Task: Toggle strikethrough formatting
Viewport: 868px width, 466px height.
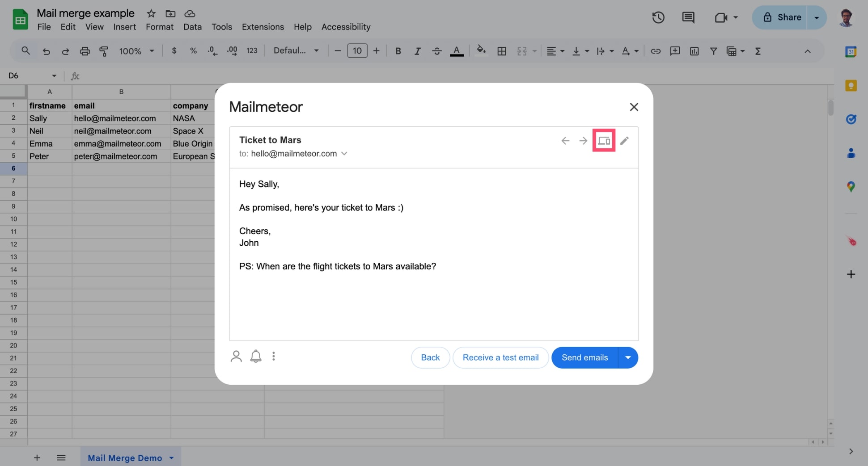Action: click(x=436, y=51)
